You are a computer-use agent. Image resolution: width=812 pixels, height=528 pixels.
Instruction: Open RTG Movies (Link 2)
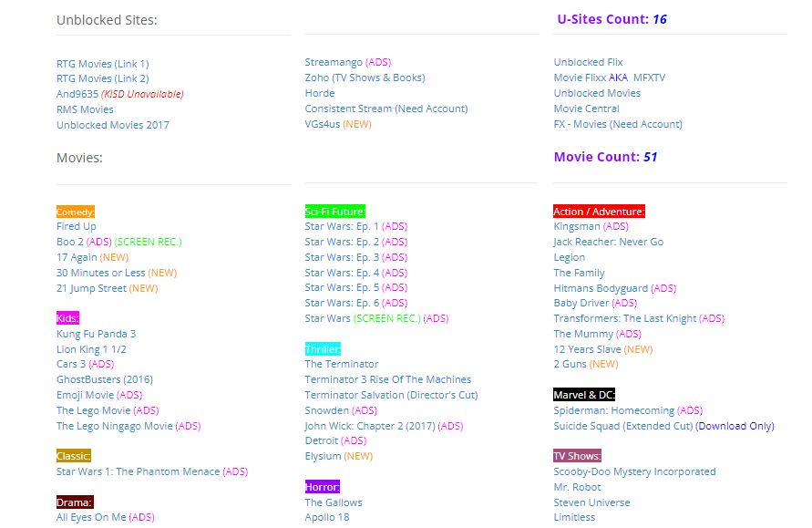(x=103, y=78)
